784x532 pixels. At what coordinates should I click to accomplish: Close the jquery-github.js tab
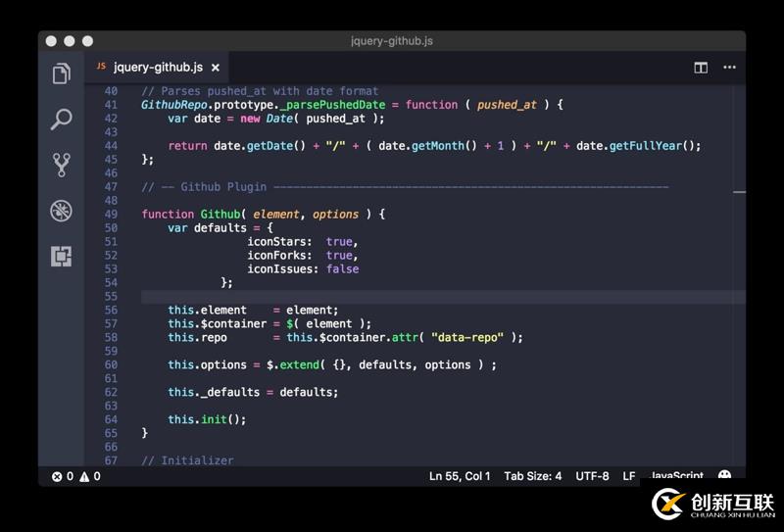[x=215, y=68]
